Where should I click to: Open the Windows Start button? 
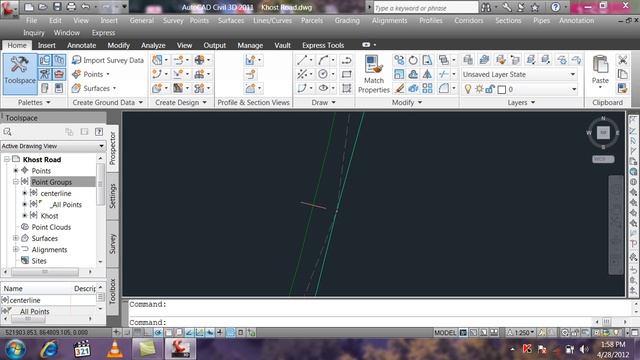[15, 349]
